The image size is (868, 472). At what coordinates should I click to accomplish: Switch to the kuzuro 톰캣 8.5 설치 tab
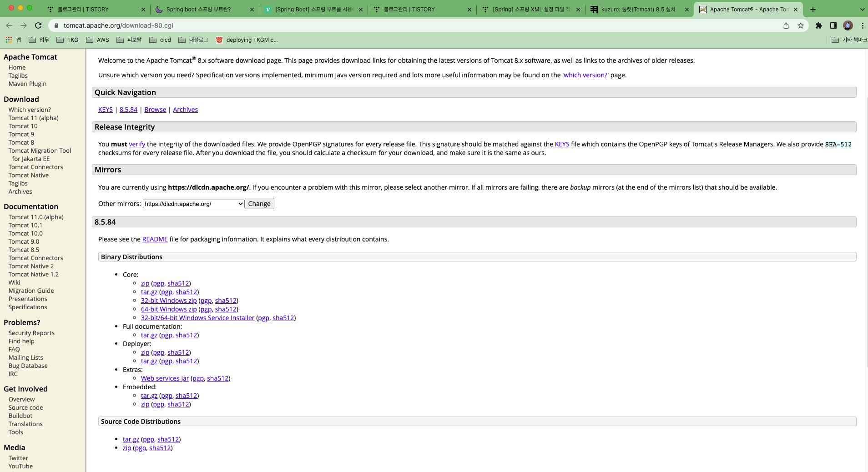[639, 9]
